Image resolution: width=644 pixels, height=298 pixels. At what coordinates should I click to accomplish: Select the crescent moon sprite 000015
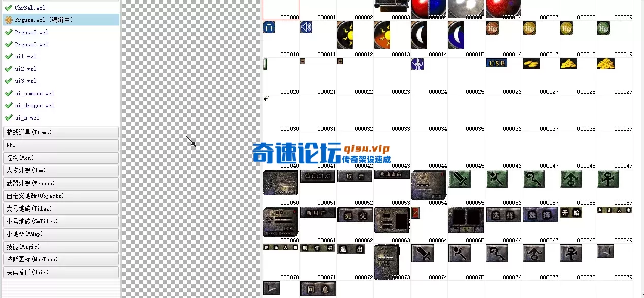point(456,35)
